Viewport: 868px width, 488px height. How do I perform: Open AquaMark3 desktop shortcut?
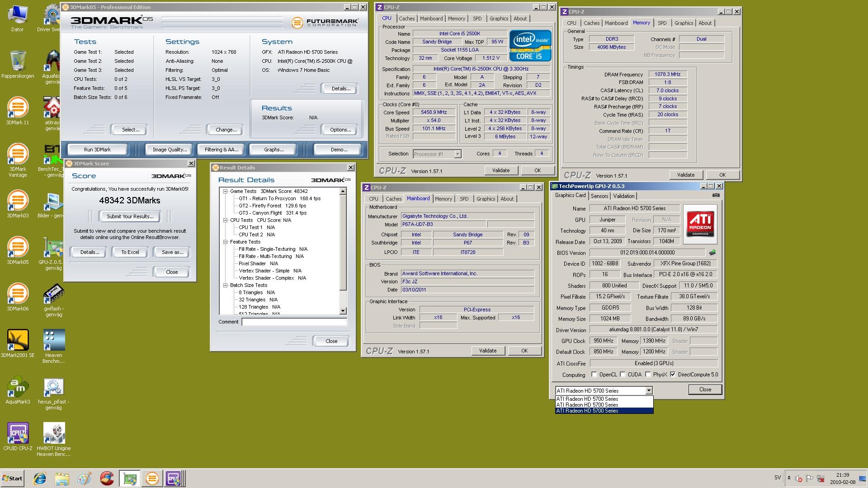tap(17, 390)
